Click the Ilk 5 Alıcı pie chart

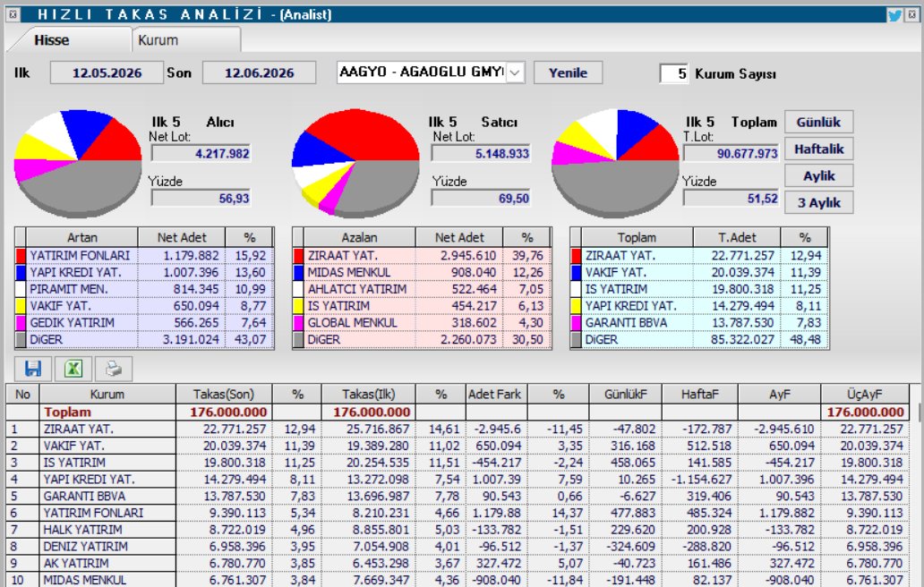tap(78, 163)
